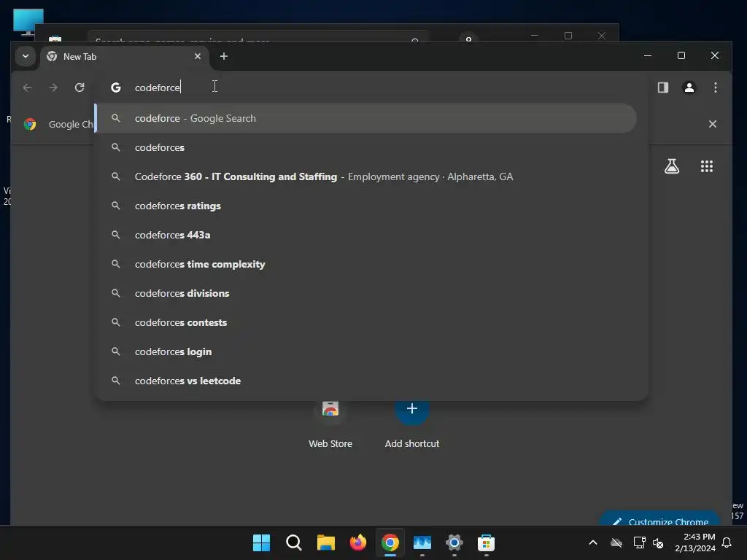This screenshot has height=560, width=747.
Task: Select the New Tab tab
Action: [x=125, y=57]
